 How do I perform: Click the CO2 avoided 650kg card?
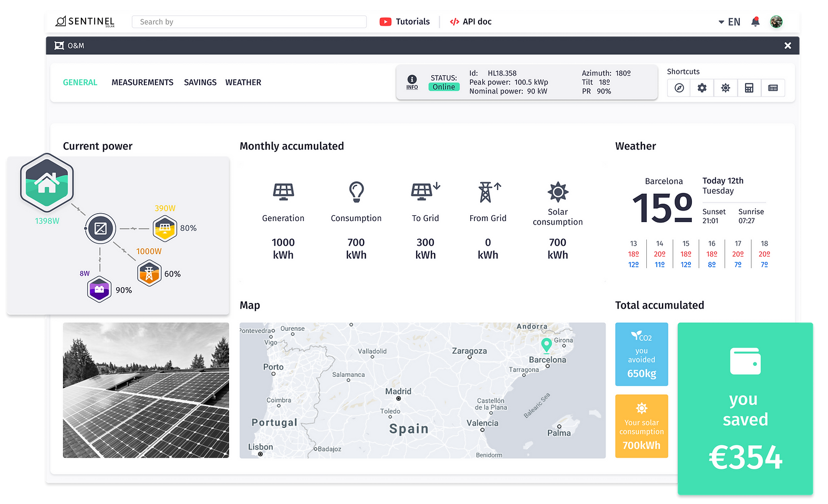pos(641,354)
